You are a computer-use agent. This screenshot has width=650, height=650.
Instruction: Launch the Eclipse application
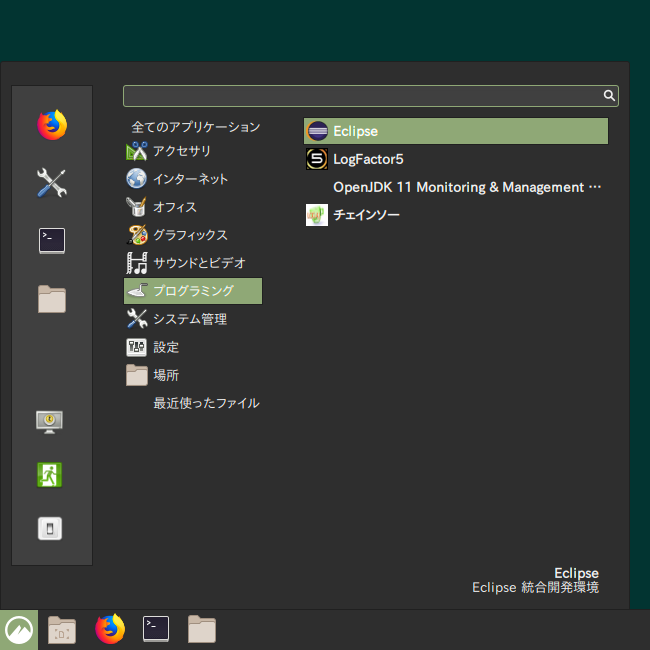coord(456,131)
